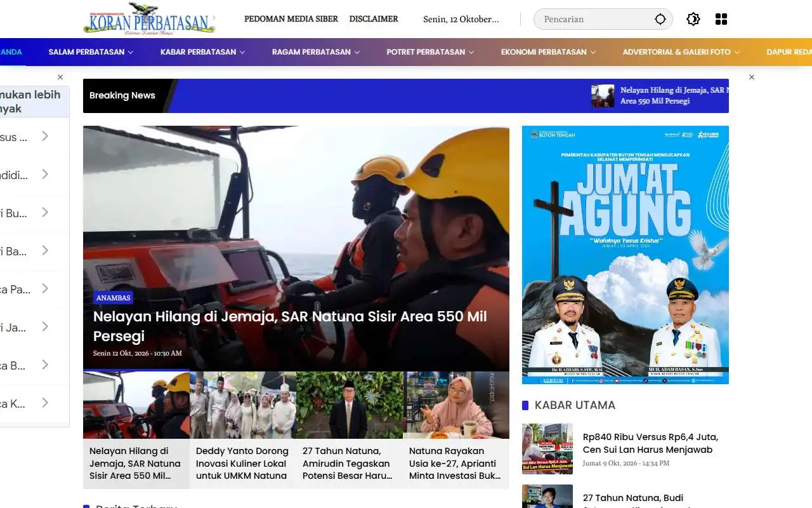Click the date text Senin, 12 Oktober
The image size is (812, 508).
tap(461, 19)
